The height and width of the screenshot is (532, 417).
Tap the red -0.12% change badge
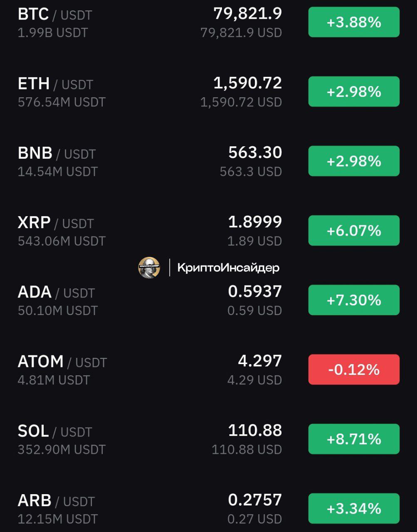354,369
